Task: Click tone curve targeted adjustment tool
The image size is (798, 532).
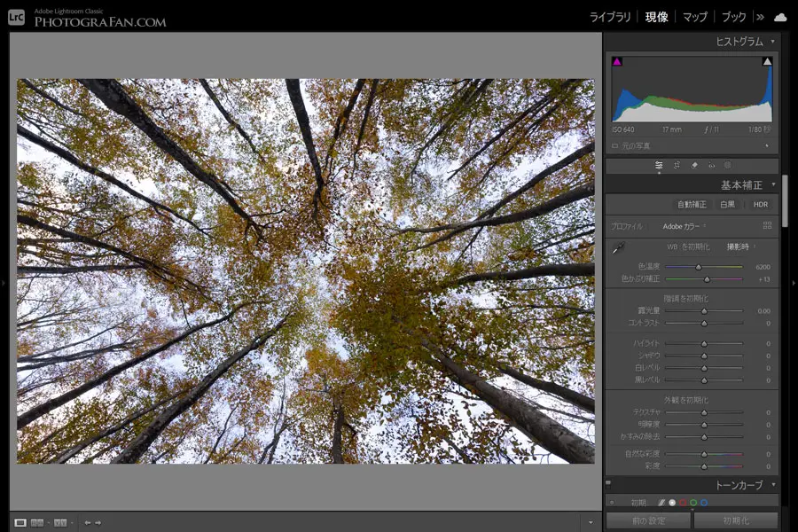Action: [612, 503]
